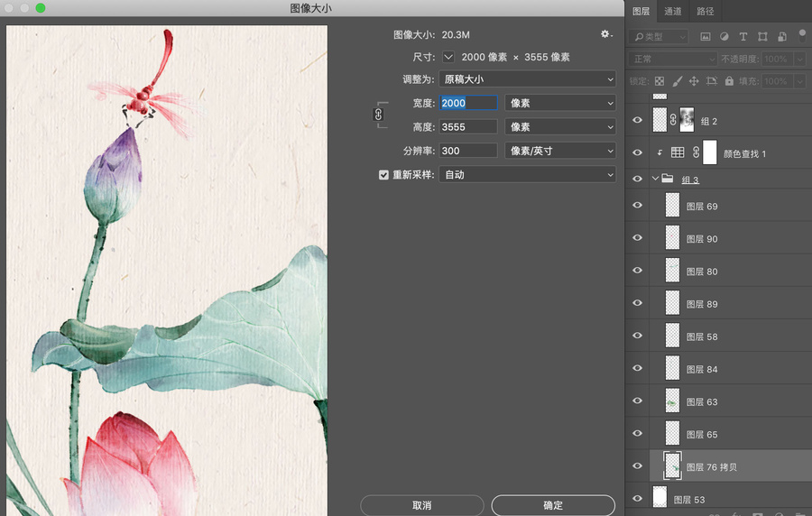
Task: Open the 分辨率 unit dropdown 像素/英寸
Action: (x=560, y=151)
